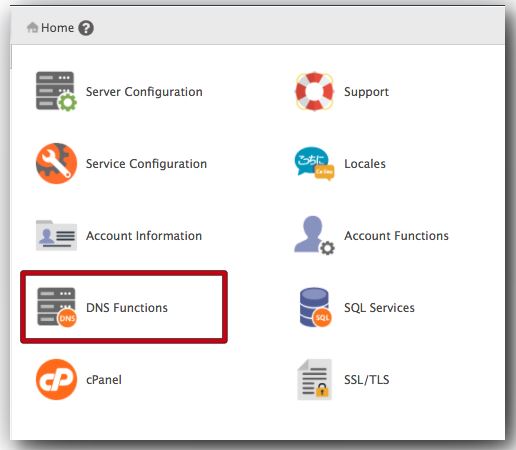Image resolution: width=516 pixels, height=450 pixels.
Task: Click the DNS Functions server icon
Action: coord(56,307)
